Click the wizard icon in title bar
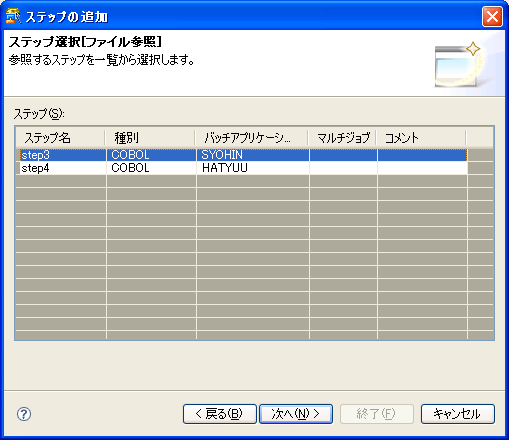Viewport: 509px width, 440px height. click(13, 16)
